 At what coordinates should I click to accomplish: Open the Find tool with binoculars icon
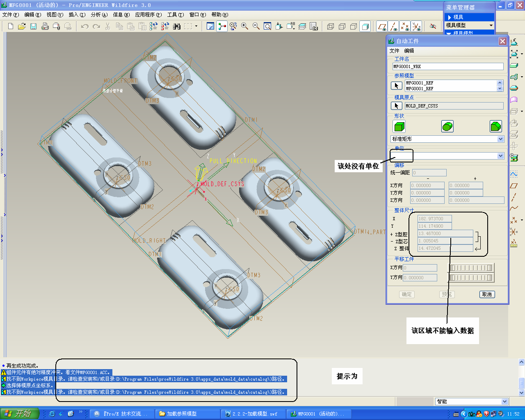(x=177, y=26)
